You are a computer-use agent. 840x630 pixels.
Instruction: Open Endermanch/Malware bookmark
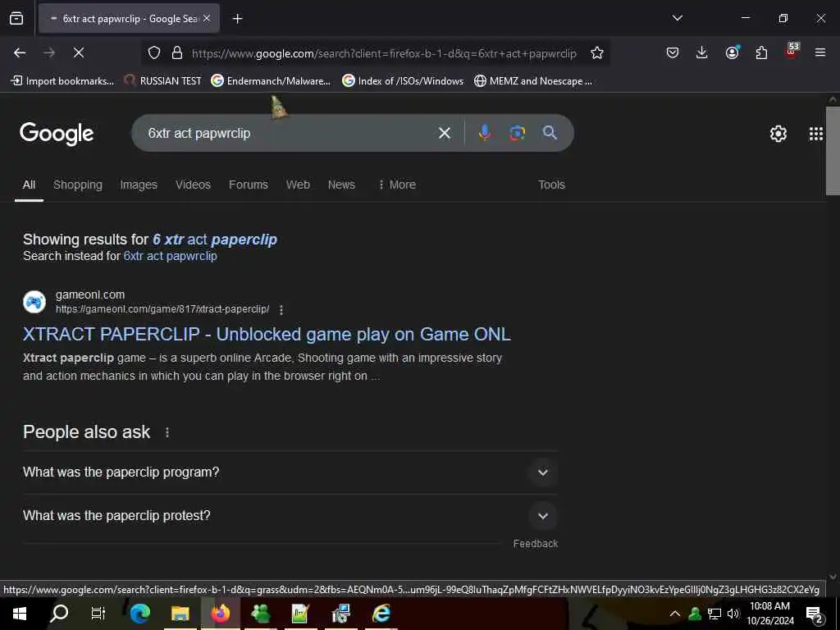(x=271, y=81)
